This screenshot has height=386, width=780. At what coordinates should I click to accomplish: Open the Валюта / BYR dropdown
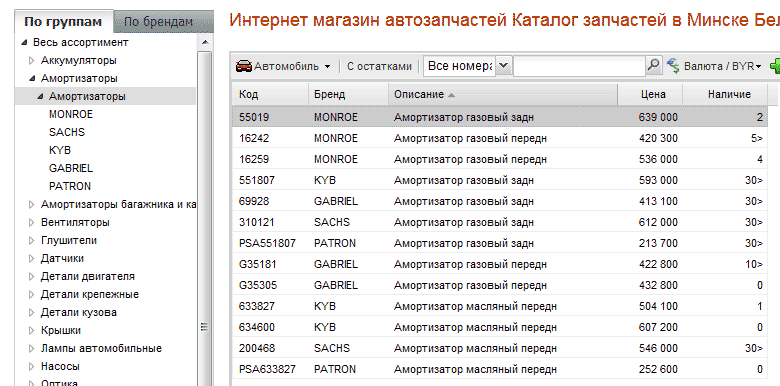click(x=723, y=66)
